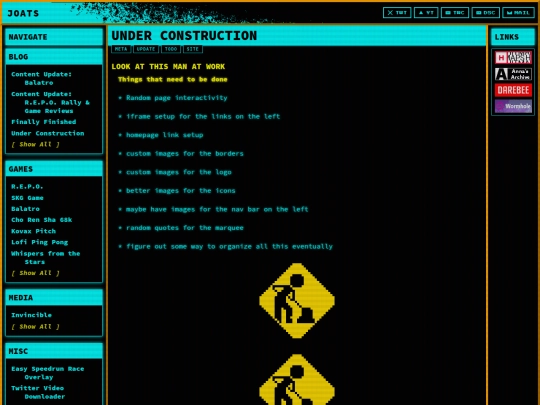Screen dimensions: 540x405
Task: Click the MISC section header
Action: (x=54, y=351)
